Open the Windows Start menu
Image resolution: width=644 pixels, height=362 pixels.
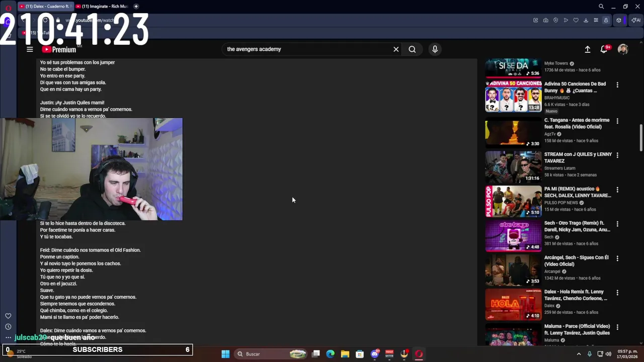point(225,354)
